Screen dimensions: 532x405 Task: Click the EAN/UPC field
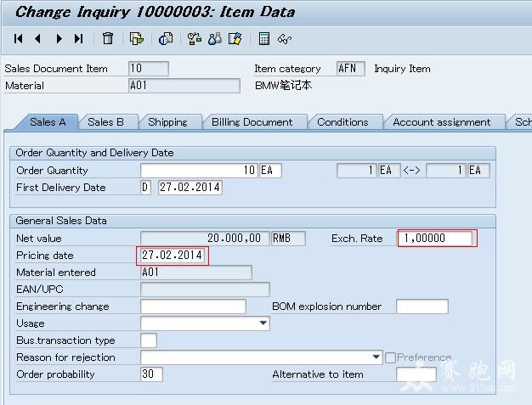[x=205, y=289]
